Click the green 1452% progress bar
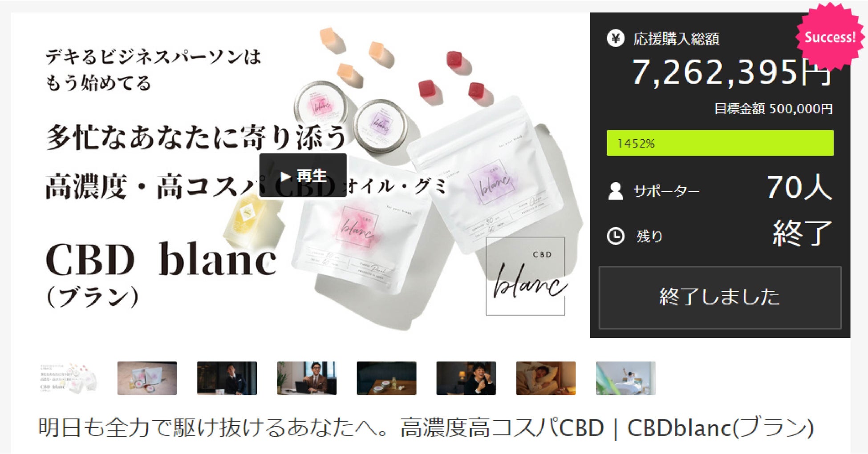This screenshot has width=868, height=454. 720,143
